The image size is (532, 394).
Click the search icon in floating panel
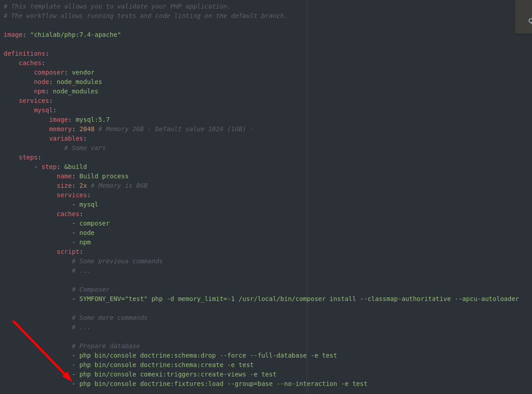click(530, 21)
